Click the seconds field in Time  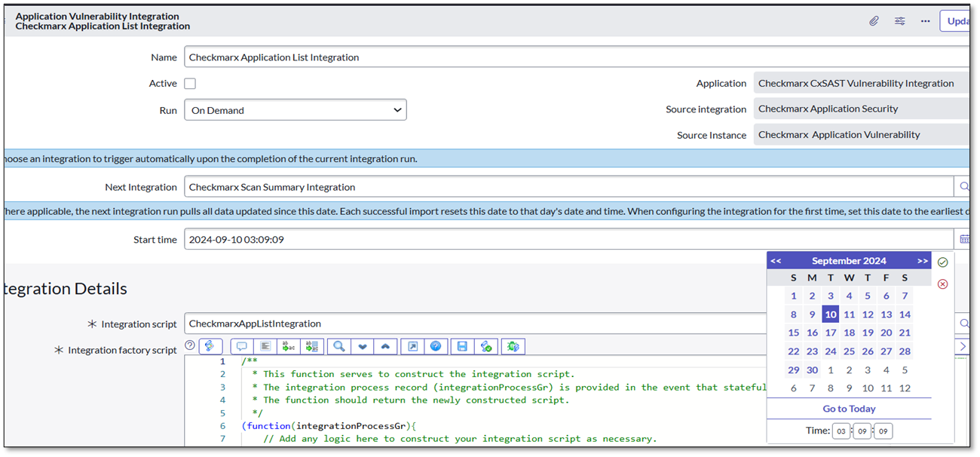[x=884, y=431]
